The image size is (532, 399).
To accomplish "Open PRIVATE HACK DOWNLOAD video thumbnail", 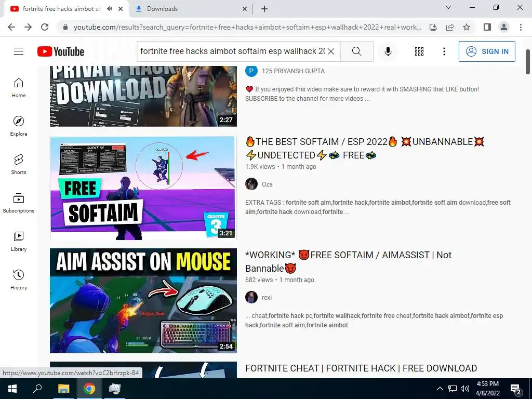I will coord(143,96).
